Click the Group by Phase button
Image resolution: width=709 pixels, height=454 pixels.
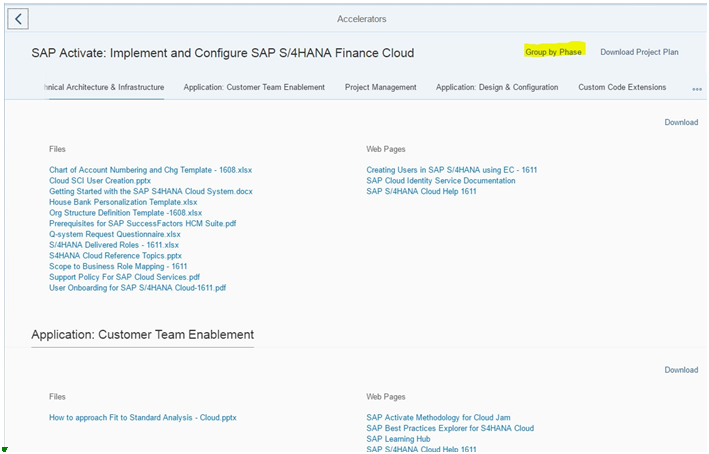tap(553, 52)
